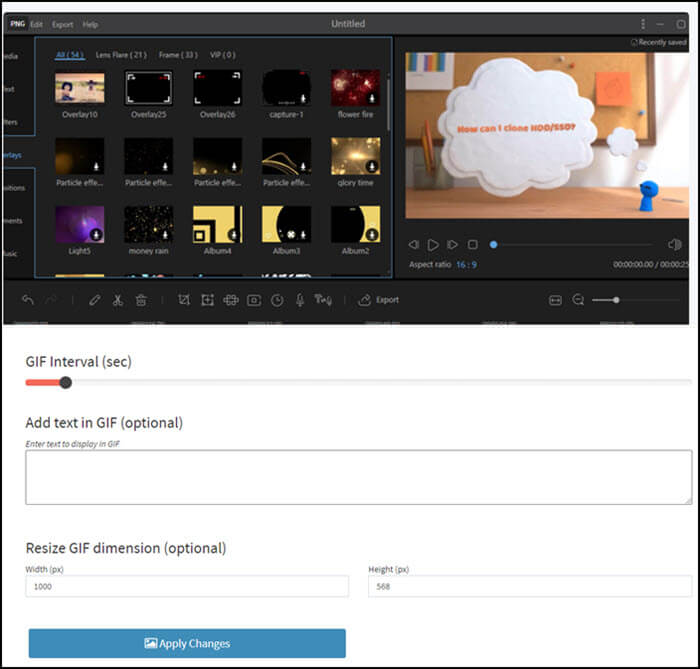Image resolution: width=700 pixels, height=669 pixels.
Task: Click the zoom out magnifier icon
Action: [x=578, y=299]
